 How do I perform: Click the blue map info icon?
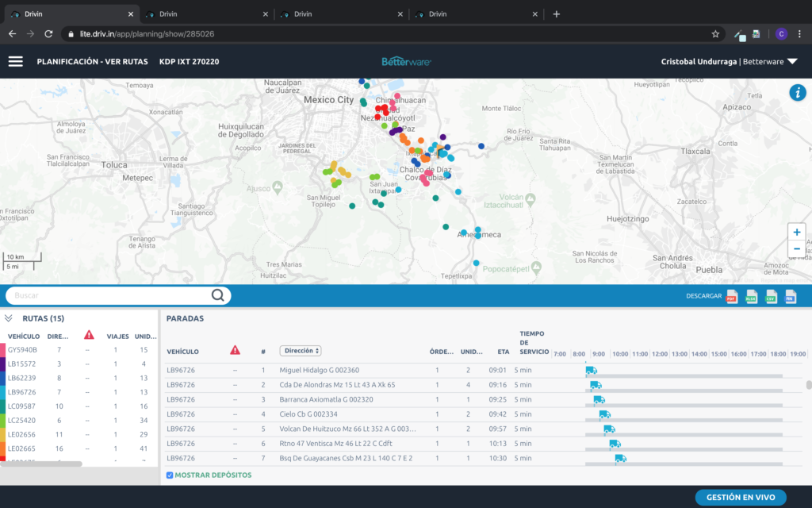pyautogui.click(x=797, y=92)
